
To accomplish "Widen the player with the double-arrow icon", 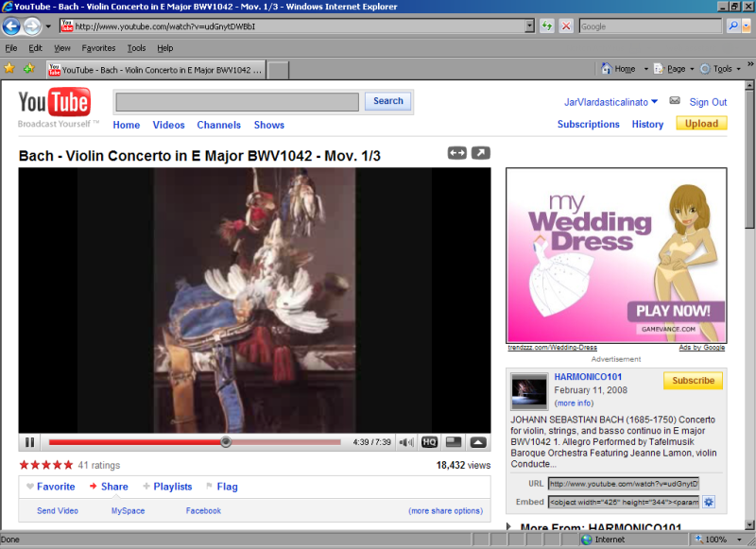I will [x=456, y=153].
